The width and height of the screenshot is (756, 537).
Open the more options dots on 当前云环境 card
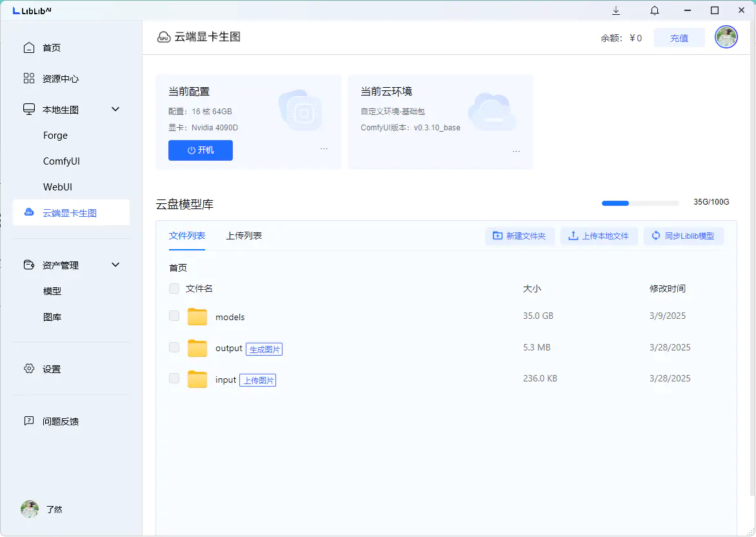(x=517, y=152)
